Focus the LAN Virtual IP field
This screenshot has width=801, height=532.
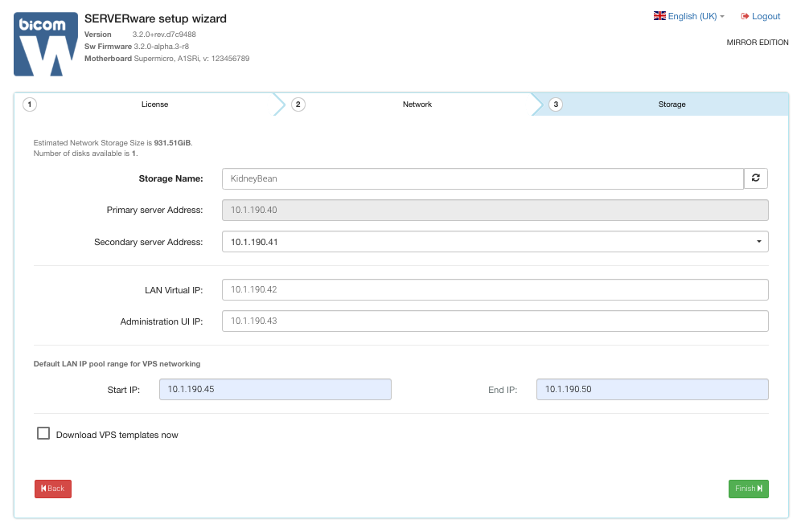tap(495, 289)
